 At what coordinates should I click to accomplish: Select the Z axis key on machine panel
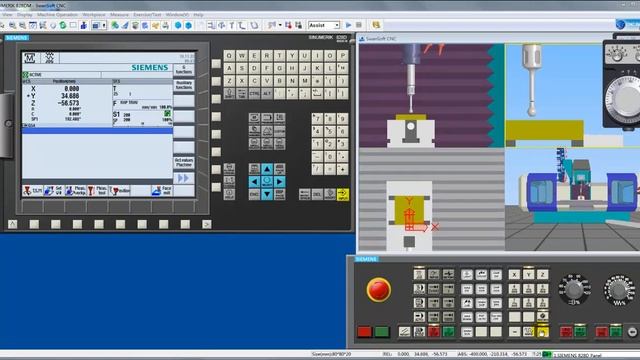click(542, 275)
